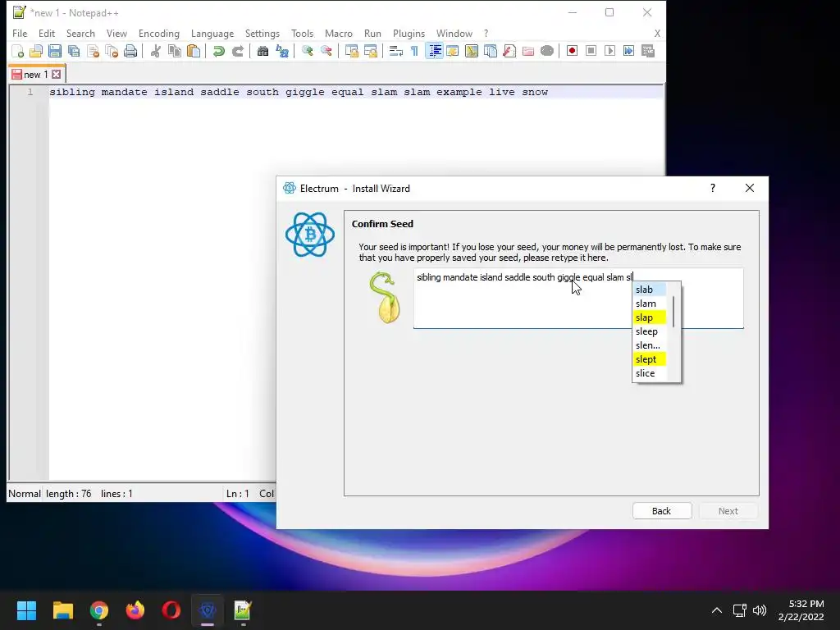This screenshot has height=630, width=840.
Task: Open the Settings menu
Action: [262, 33]
